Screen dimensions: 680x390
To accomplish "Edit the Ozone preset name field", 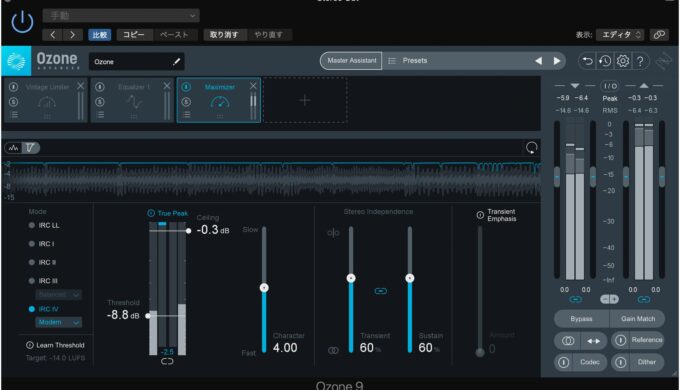I will [137, 62].
